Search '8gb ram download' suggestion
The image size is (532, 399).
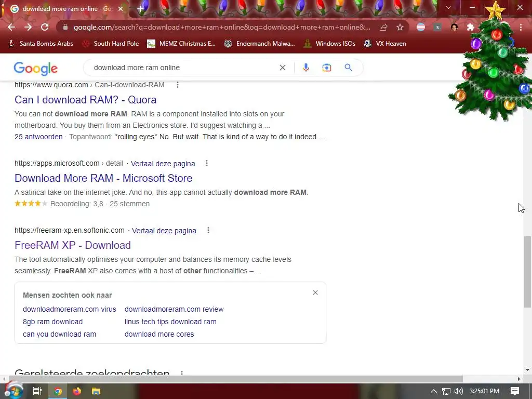coord(52,322)
